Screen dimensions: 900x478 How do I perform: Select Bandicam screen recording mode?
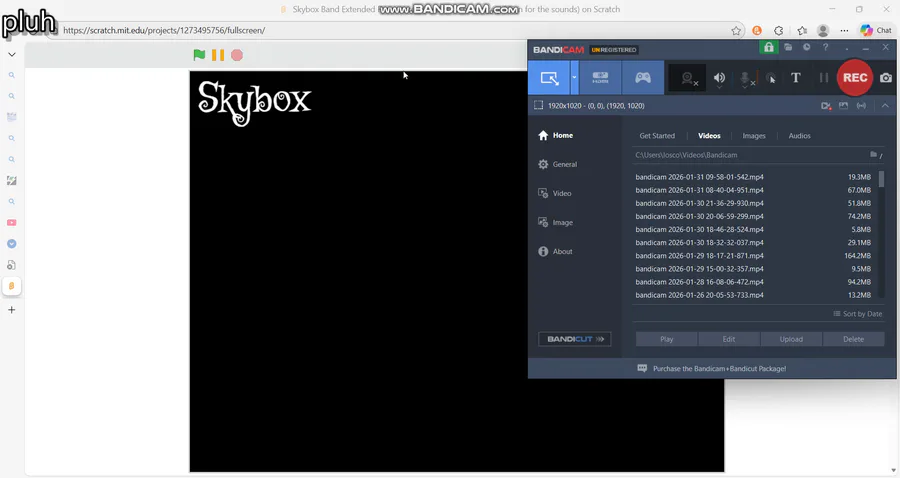click(x=549, y=78)
